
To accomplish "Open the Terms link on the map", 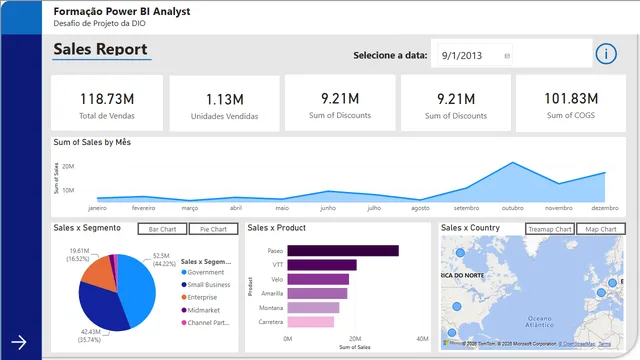I will pos(604,344).
